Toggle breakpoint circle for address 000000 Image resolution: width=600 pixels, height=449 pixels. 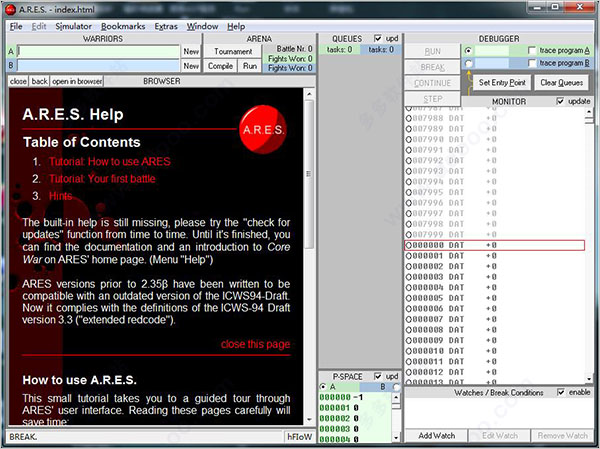click(x=408, y=245)
